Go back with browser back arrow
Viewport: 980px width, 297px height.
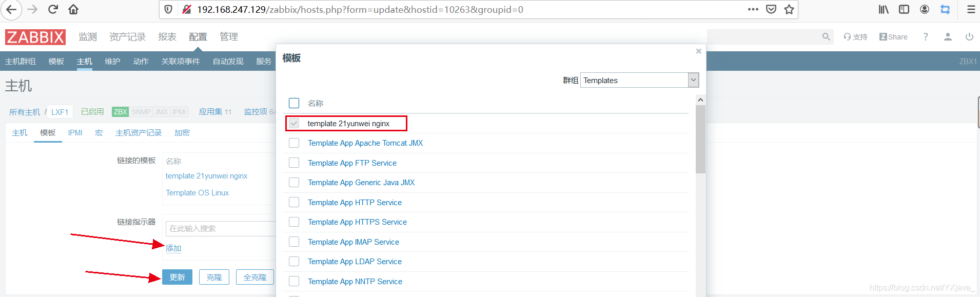click(11, 9)
